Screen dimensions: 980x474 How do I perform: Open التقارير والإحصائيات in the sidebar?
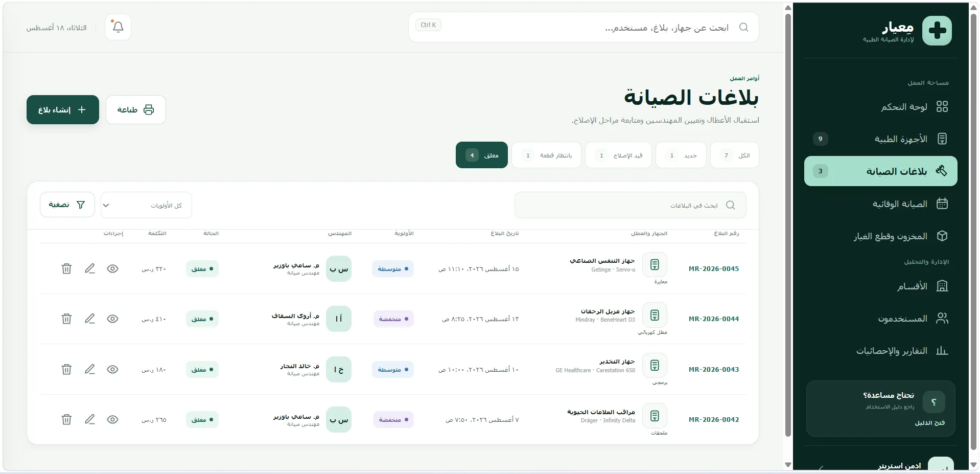[881, 350]
